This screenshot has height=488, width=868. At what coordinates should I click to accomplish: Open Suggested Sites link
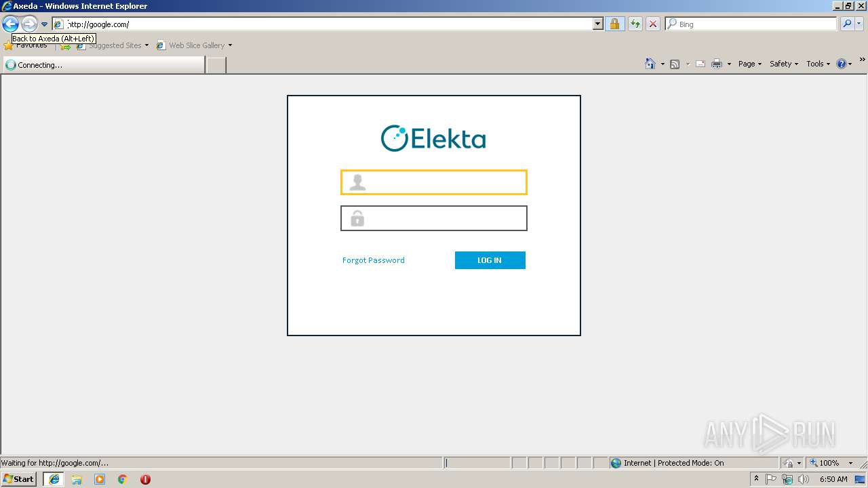pyautogui.click(x=113, y=45)
